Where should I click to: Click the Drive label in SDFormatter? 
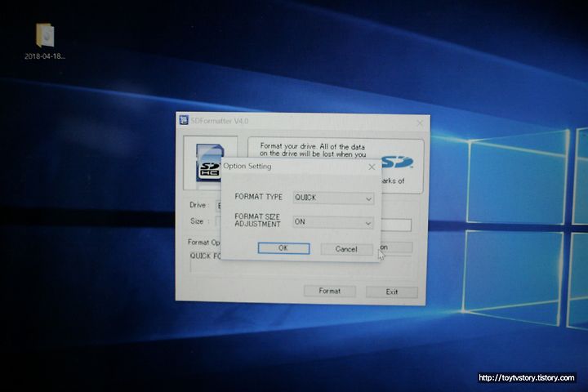tap(198, 205)
